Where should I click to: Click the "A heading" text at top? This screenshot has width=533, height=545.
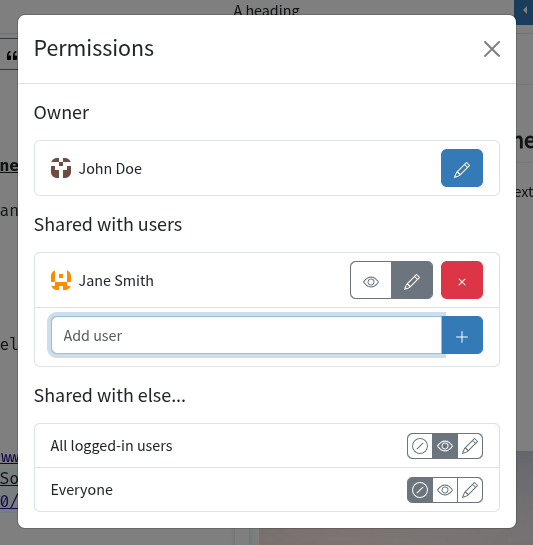click(x=266, y=10)
